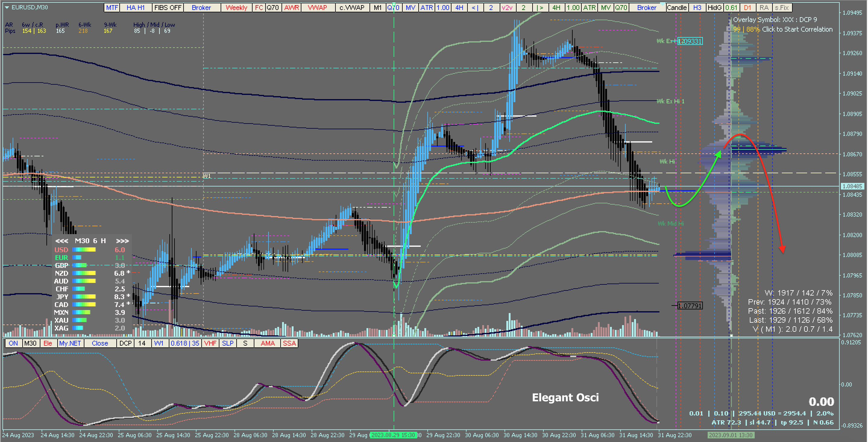Screen dimensions: 868x442
Task: Open the oscillator M30 timeframe selector
Action: [30, 343]
